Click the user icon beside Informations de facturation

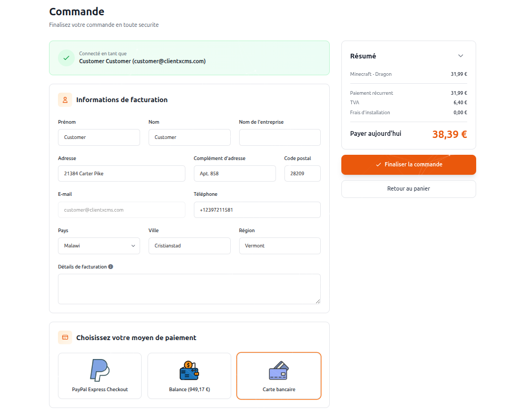pos(65,99)
